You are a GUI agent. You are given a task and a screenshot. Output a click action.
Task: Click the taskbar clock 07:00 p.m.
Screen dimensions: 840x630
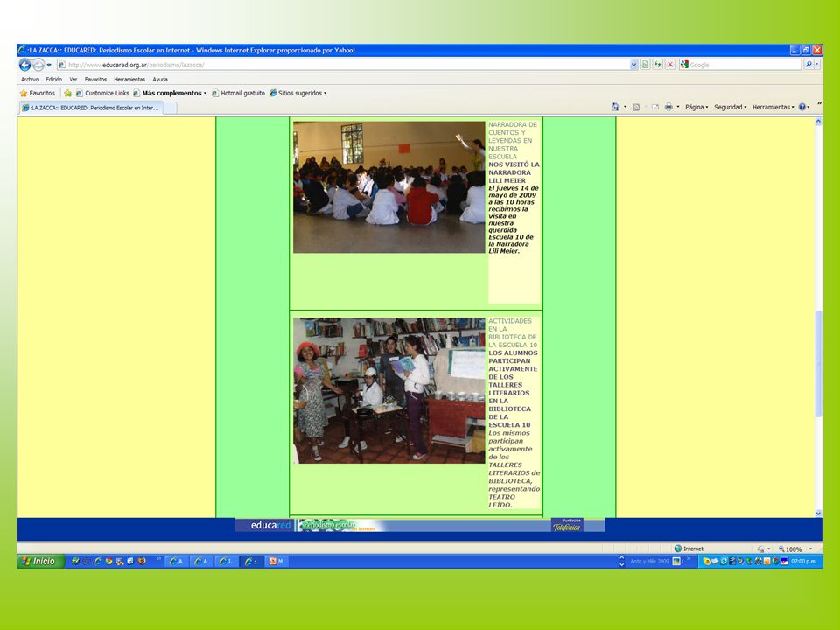(803, 562)
